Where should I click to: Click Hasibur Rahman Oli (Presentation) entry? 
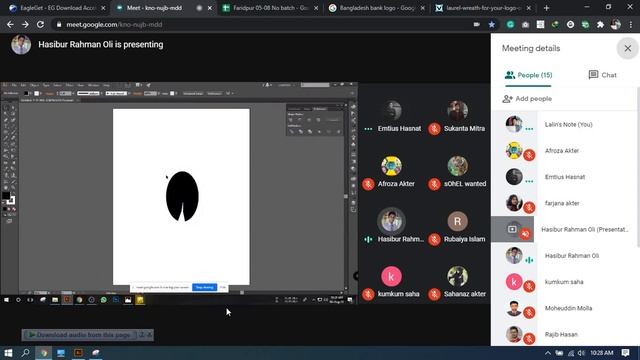click(x=564, y=229)
